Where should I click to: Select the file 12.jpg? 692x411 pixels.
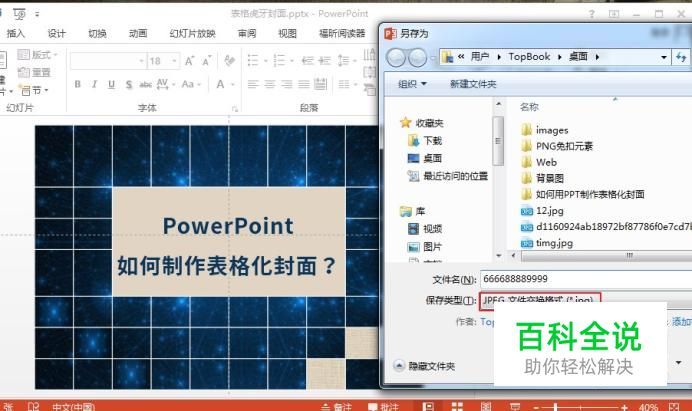pos(542,211)
